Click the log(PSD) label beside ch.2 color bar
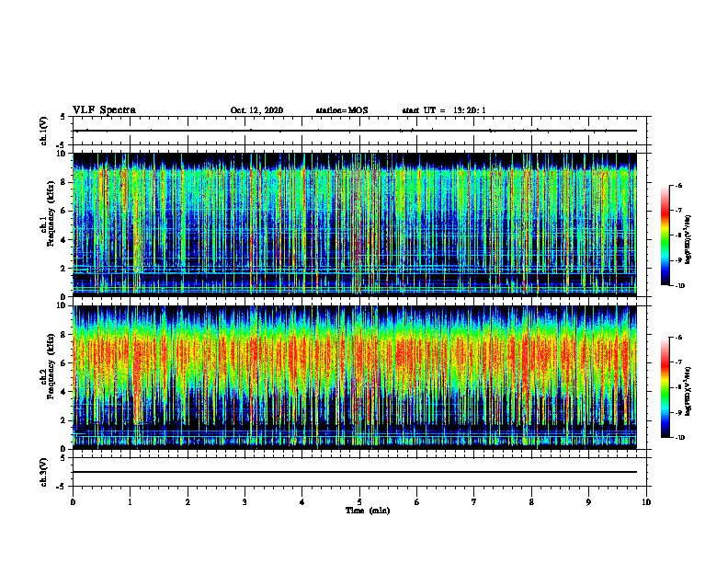The height and width of the screenshot is (563, 728). 688,391
